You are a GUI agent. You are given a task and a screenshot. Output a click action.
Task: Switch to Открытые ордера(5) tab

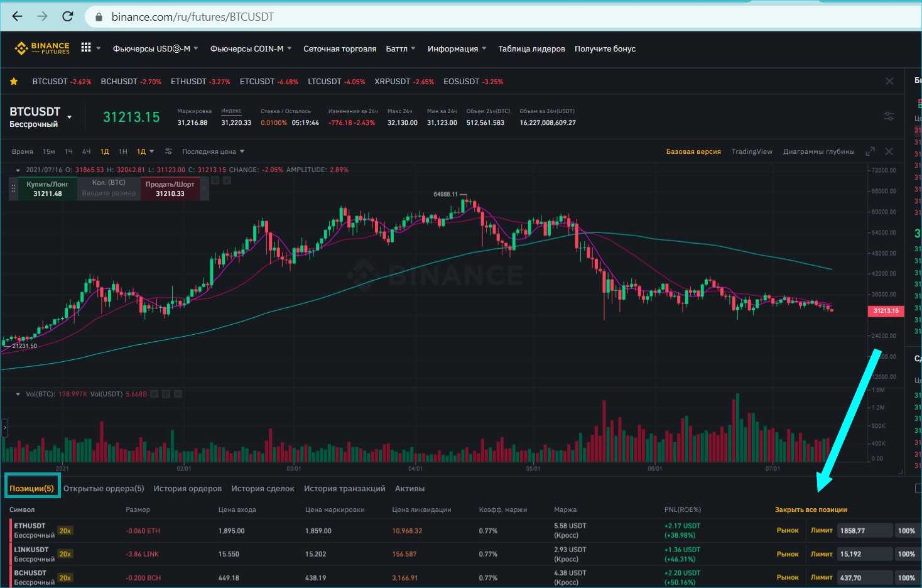click(x=104, y=489)
